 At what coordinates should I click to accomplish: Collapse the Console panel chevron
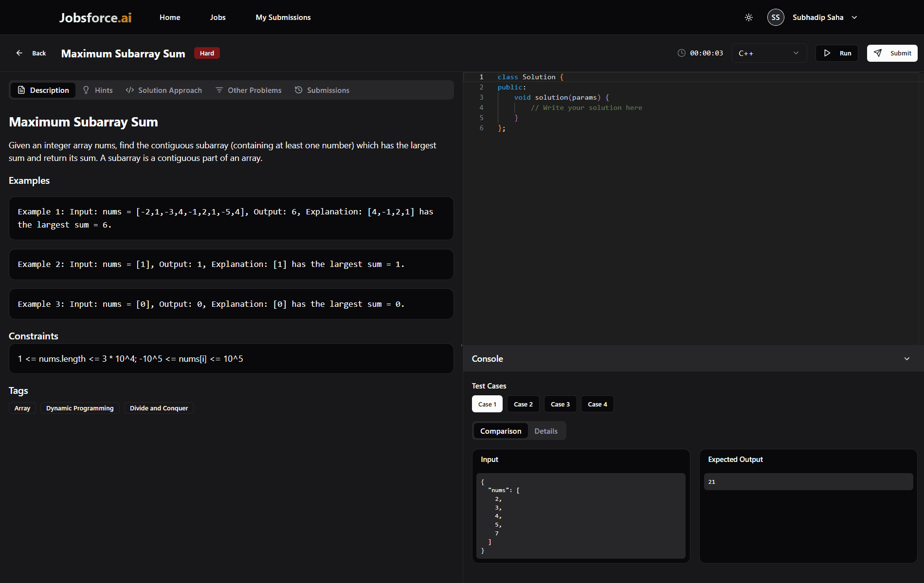[907, 359]
